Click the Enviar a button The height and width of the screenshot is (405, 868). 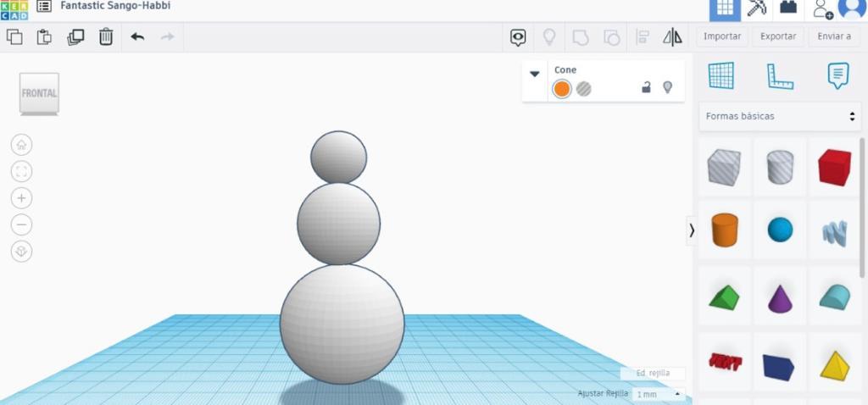[x=834, y=36]
